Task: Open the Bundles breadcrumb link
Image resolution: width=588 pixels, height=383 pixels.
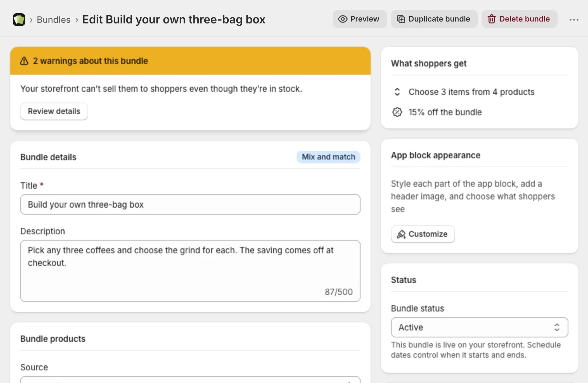Action: pyautogui.click(x=54, y=20)
